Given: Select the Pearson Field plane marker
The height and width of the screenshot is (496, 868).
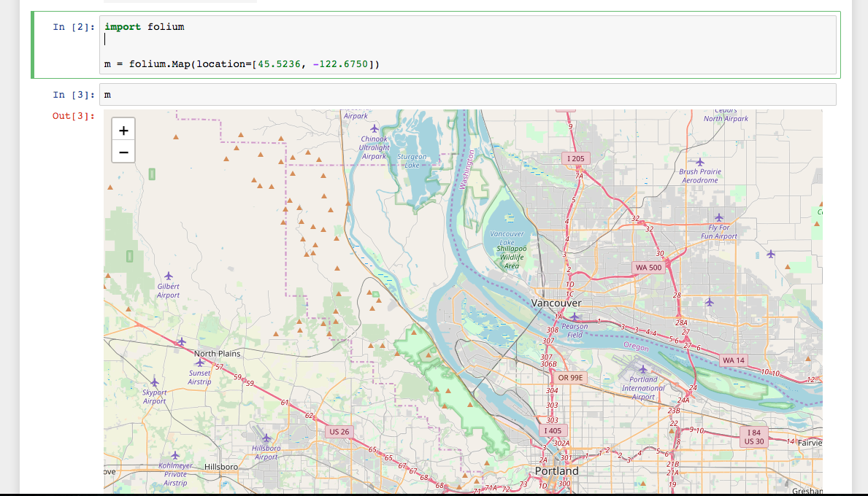Looking at the screenshot, I should click(575, 317).
